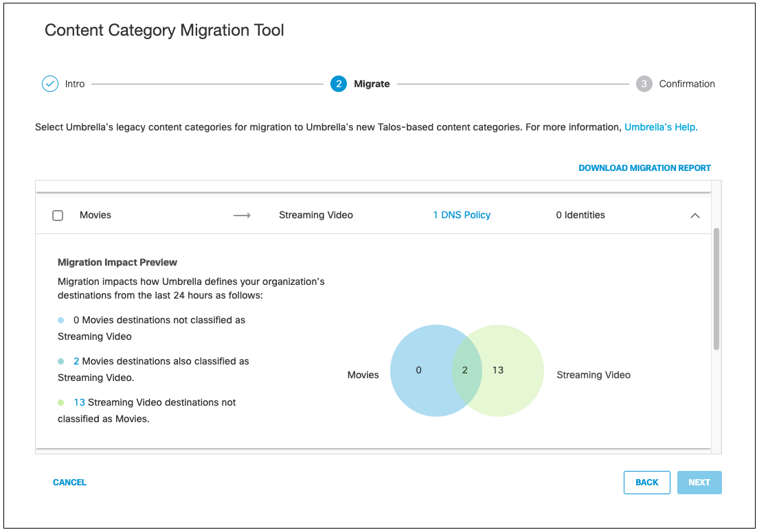757x532 pixels.
Task: Click the step 2 Migrate circle icon
Action: pyautogui.click(x=339, y=84)
